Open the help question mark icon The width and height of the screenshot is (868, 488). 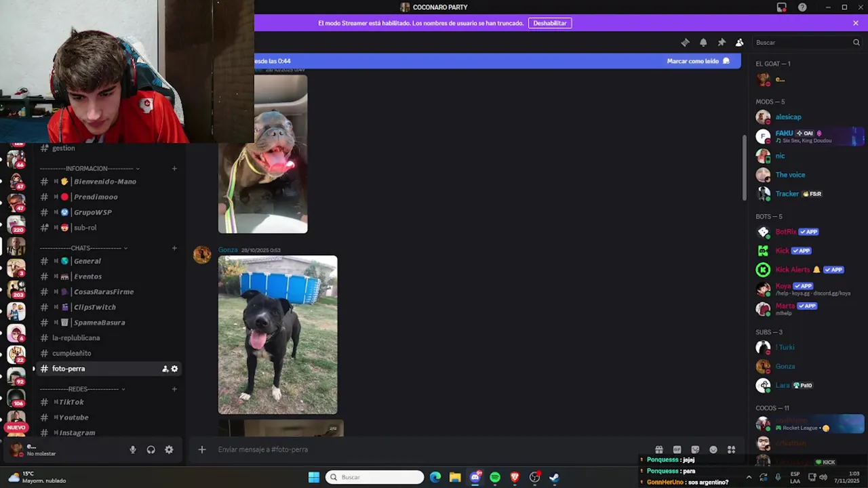(802, 7)
